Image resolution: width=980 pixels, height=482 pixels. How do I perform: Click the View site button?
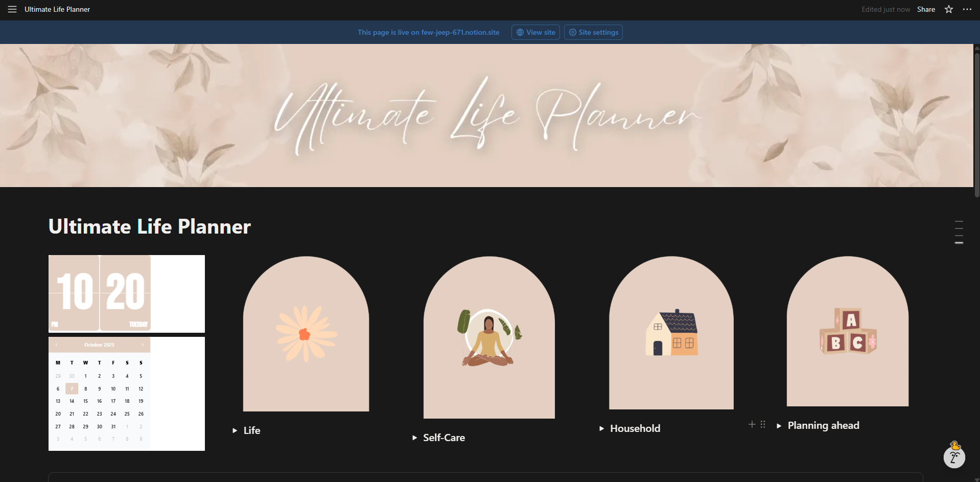(x=535, y=32)
